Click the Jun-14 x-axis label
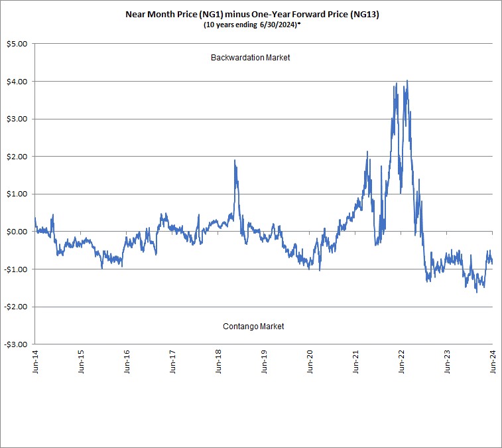Viewport: 502px width, 448px height. tap(35, 362)
